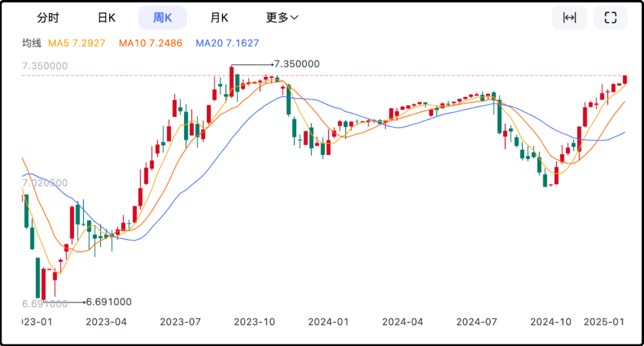Image resolution: width=644 pixels, height=346 pixels.
Task: Enter fullscreen chart mode
Action: [610, 18]
